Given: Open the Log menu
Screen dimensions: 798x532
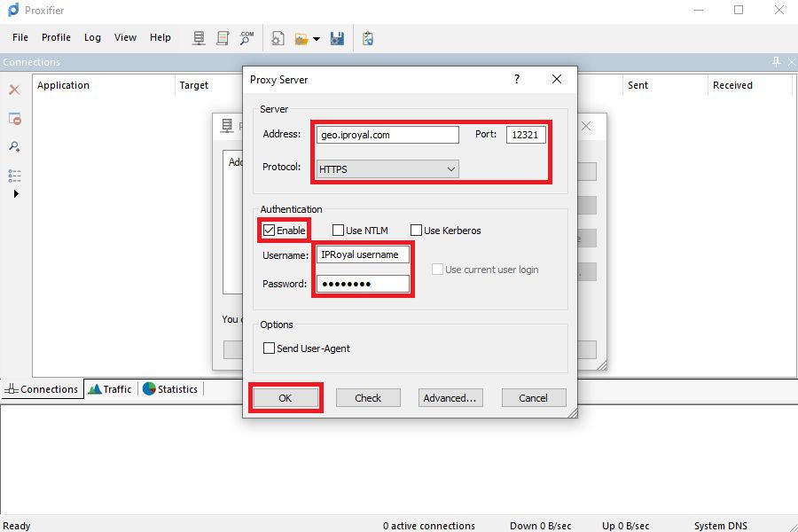Looking at the screenshot, I should tap(92, 37).
